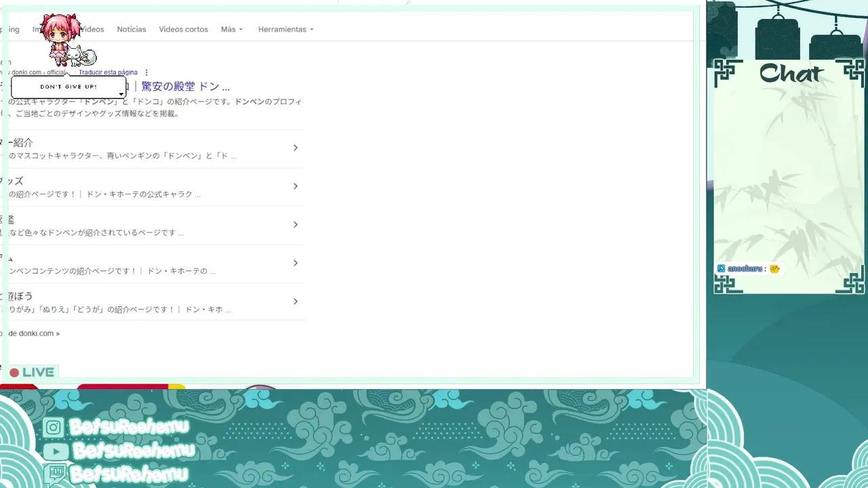Click the Twitch icon in the overlay
Screen dimensions: 868x488
tap(55, 473)
